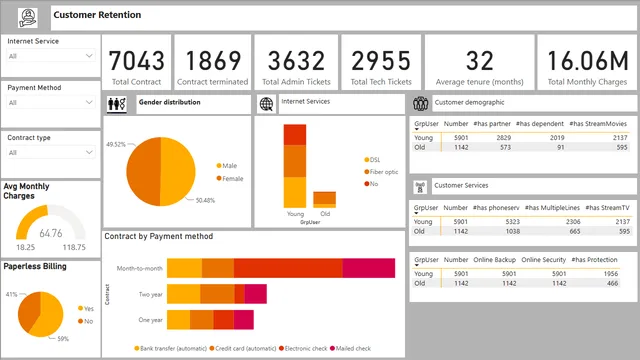Click the Customer Services tower icon
Screen dimensions: 640x360
420,187
